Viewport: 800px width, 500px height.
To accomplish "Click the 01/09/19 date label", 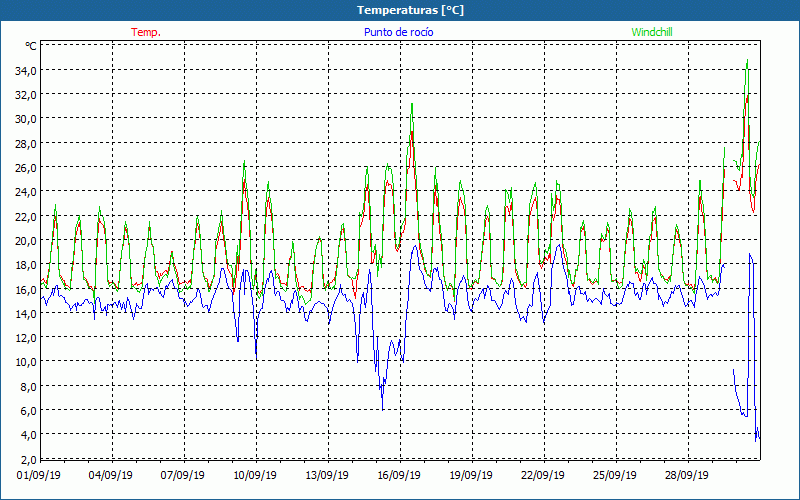I will (39, 475).
